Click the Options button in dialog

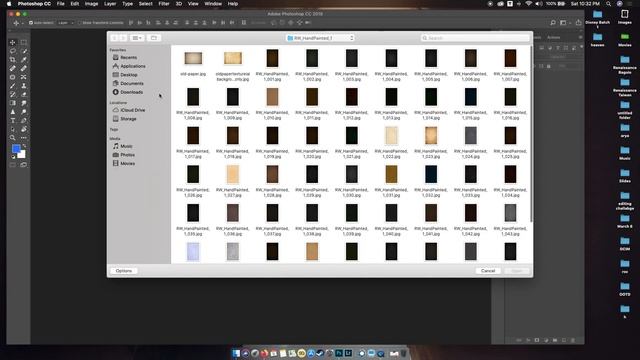tap(124, 271)
